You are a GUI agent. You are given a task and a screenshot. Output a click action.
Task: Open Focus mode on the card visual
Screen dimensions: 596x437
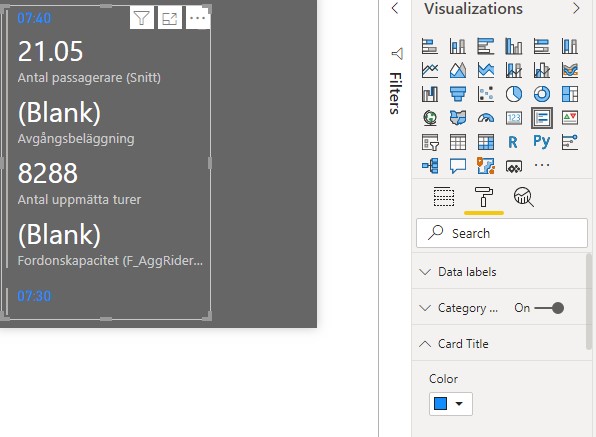(170, 18)
